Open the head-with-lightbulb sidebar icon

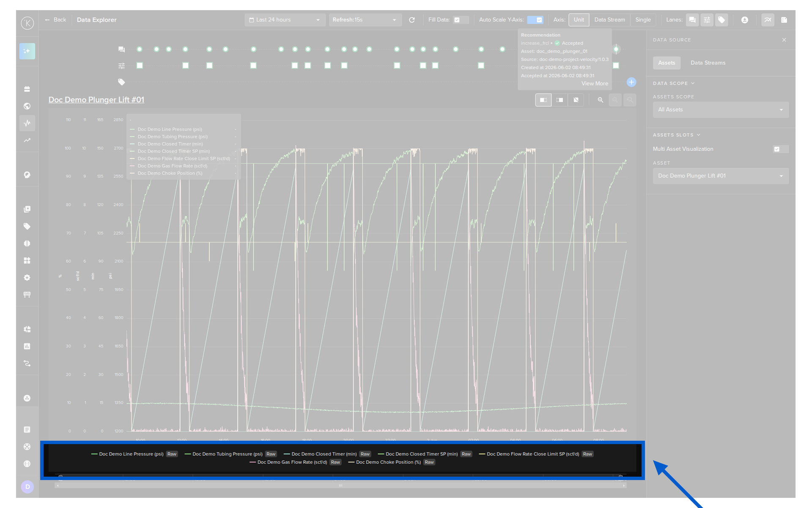(x=27, y=175)
